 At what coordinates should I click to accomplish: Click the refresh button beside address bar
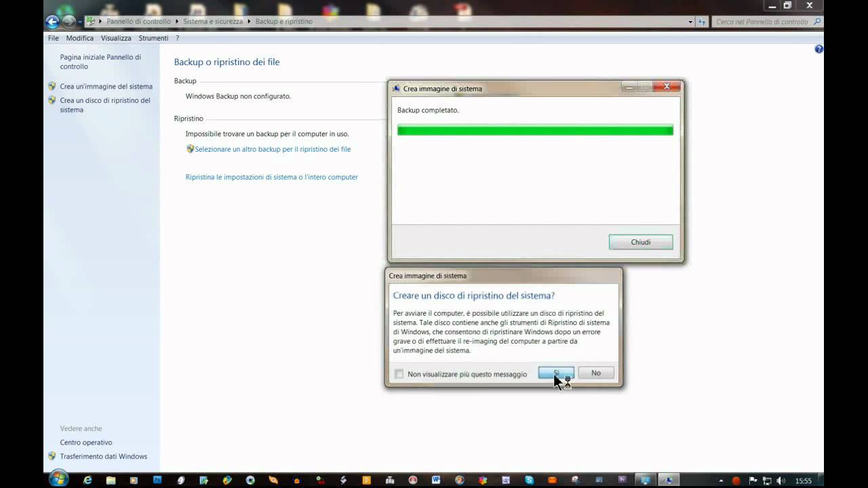click(x=702, y=22)
